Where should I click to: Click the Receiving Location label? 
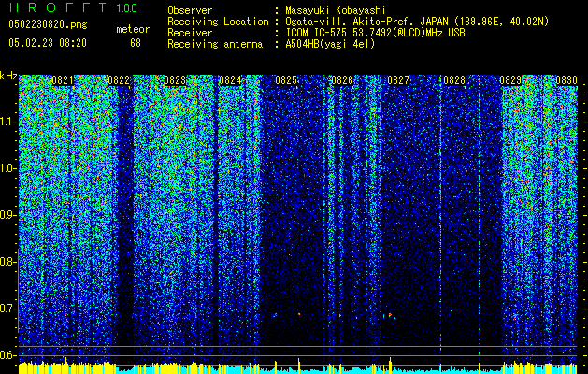[x=218, y=22]
